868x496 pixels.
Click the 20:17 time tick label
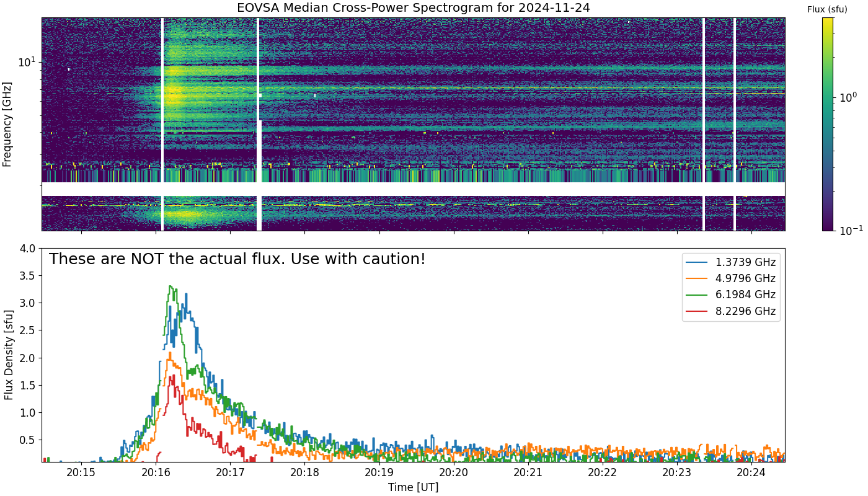click(230, 473)
